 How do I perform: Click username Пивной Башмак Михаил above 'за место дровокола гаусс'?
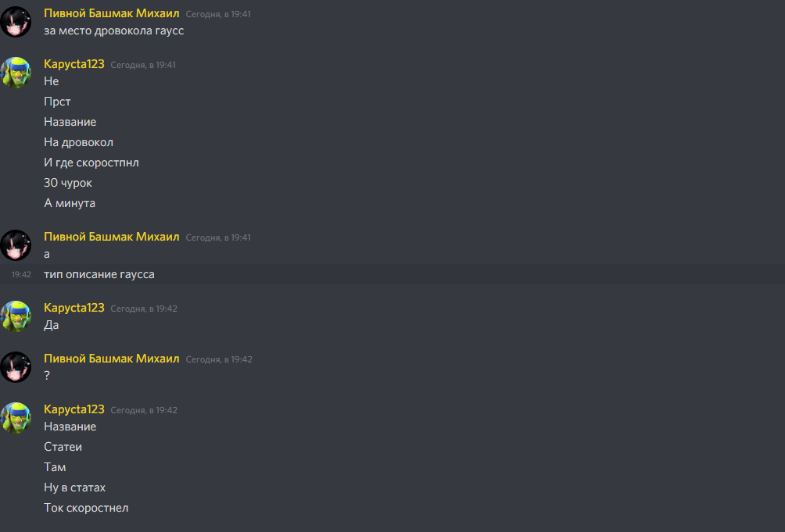pos(112,13)
